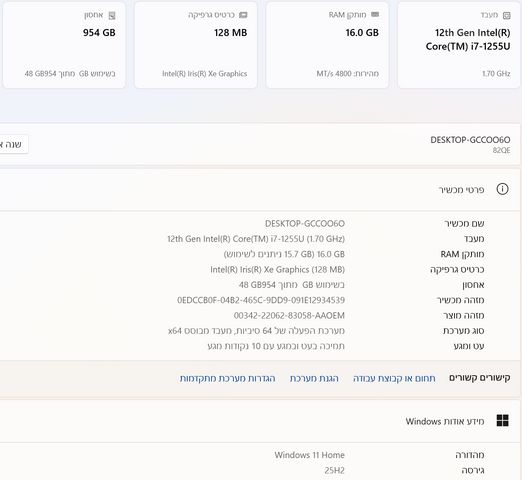
Task: Open link הגדרות מערכת מתקדמות
Action: [x=227, y=378]
